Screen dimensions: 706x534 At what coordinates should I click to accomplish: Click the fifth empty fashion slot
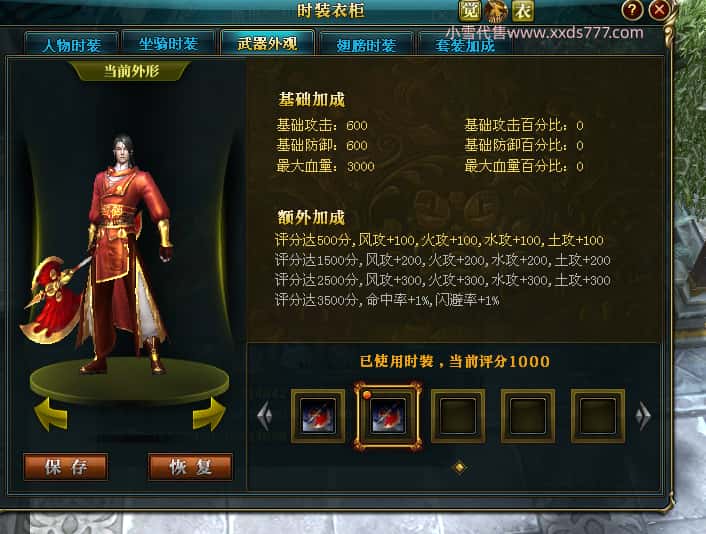coord(597,416)
